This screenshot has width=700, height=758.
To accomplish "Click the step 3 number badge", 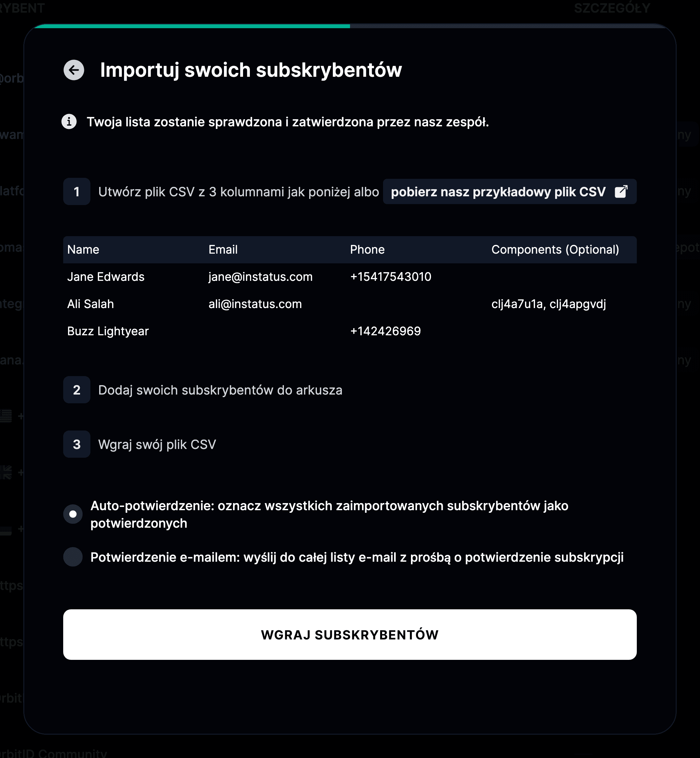I will pos(77,444).
